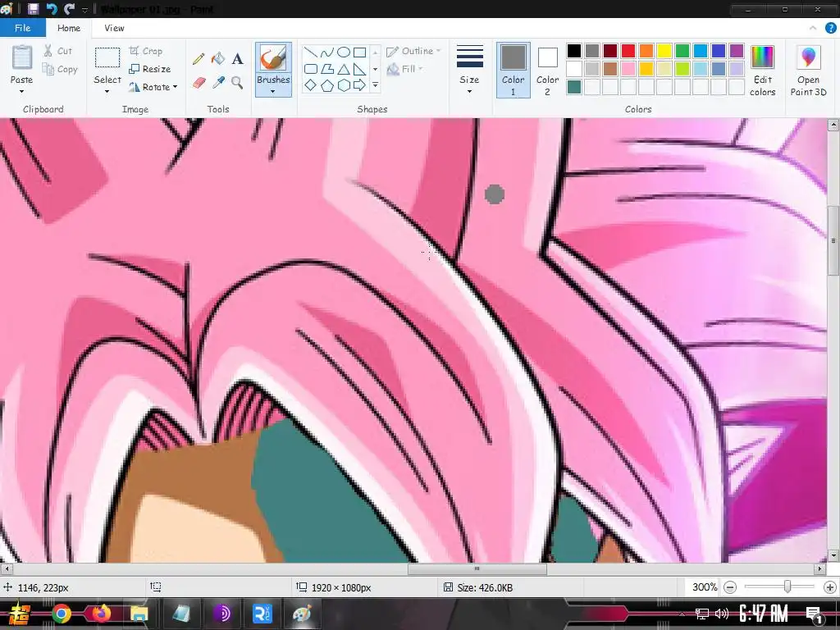Open the shape Fill dropdown
Screen dimensions: 840x630
[405, 69]
